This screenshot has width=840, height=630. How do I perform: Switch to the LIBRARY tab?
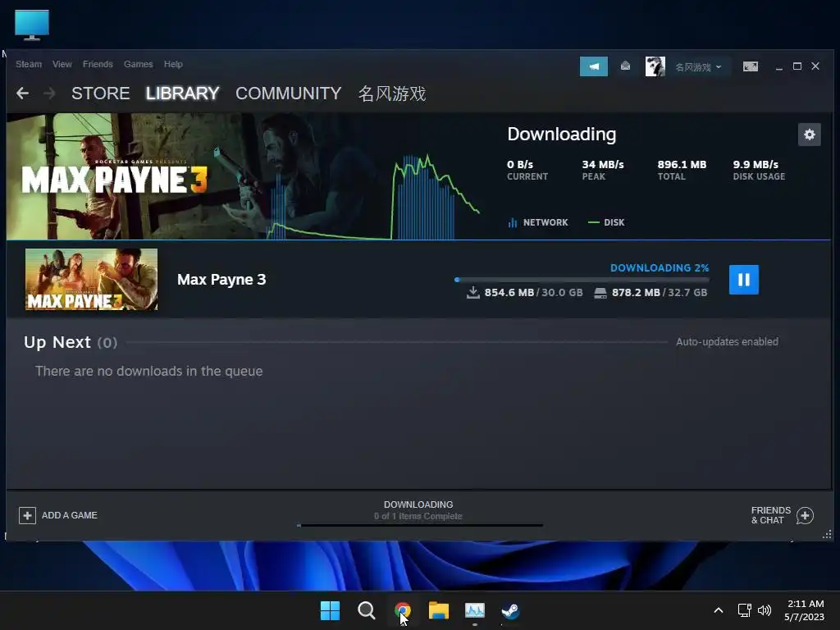(183, 94)
